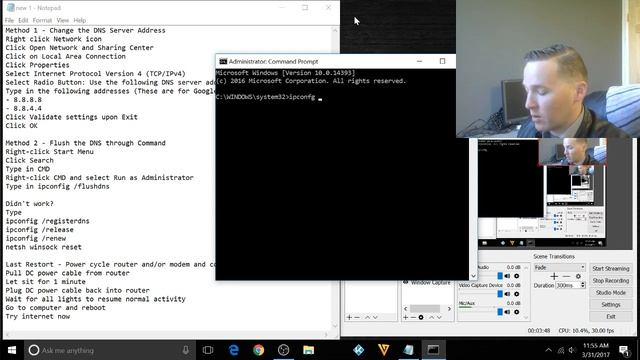Switch to Notepad taskbar icon
The image size is (640, 360).
(x=408, y=350)
